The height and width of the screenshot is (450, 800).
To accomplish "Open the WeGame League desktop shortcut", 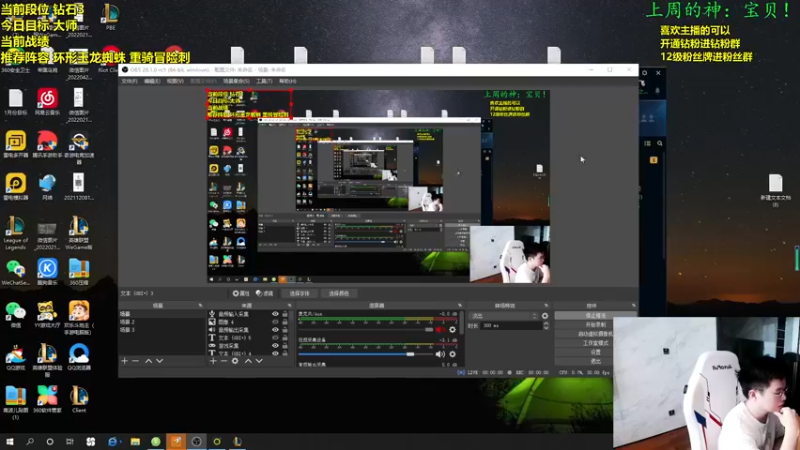I will coord(79,232).
